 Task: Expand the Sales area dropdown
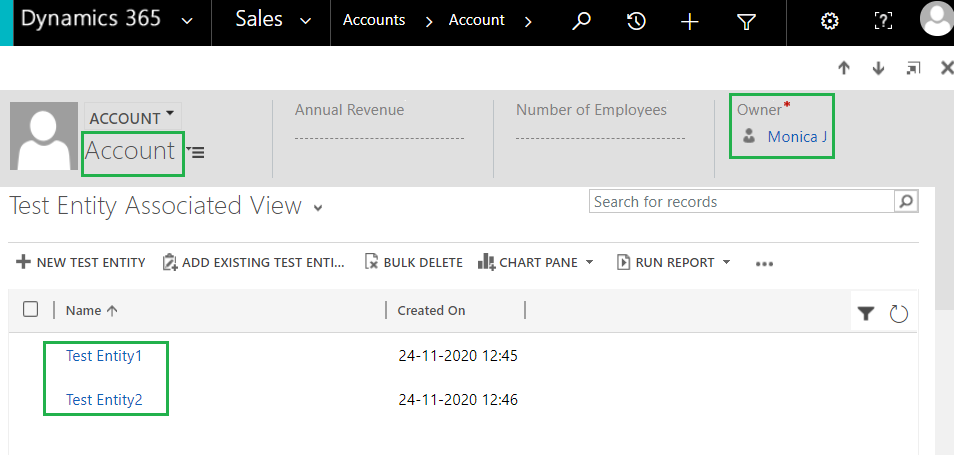(x=305, y=21)
